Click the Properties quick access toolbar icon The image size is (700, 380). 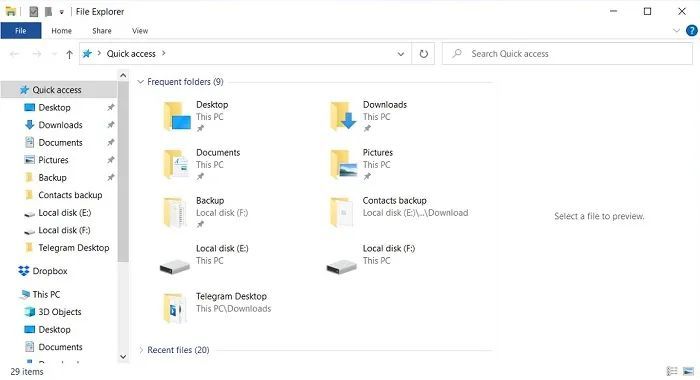33,12
